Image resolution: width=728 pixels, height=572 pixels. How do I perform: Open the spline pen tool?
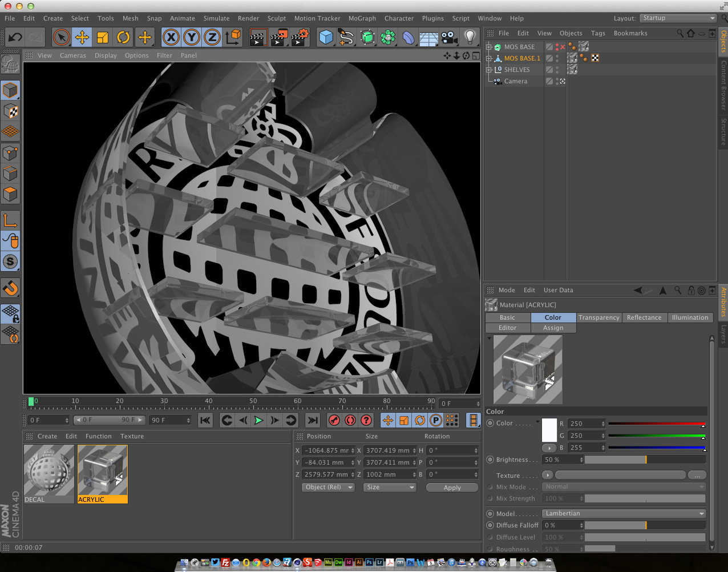pos(346,38)
